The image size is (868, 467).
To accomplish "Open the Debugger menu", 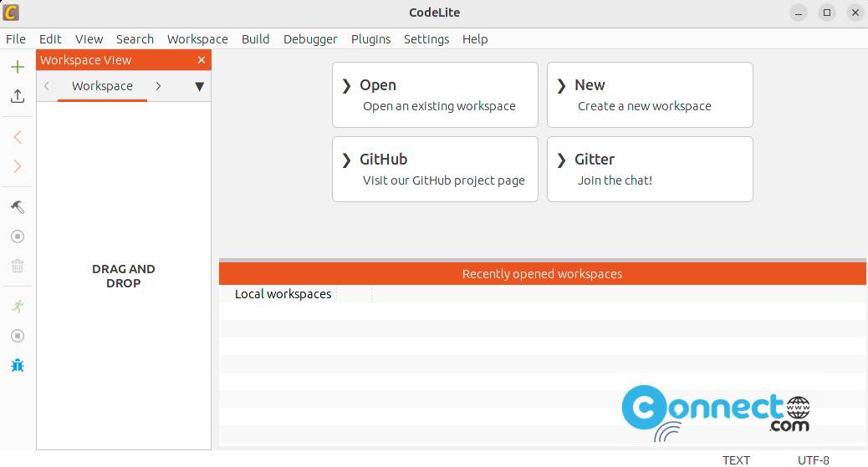I will pos(310,39).
